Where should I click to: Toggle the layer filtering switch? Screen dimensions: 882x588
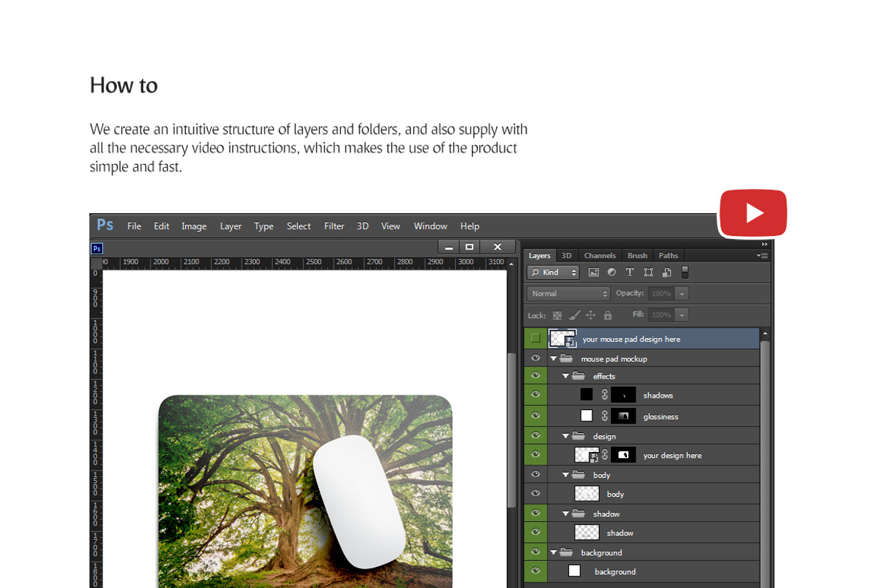[x=685, y=272]
